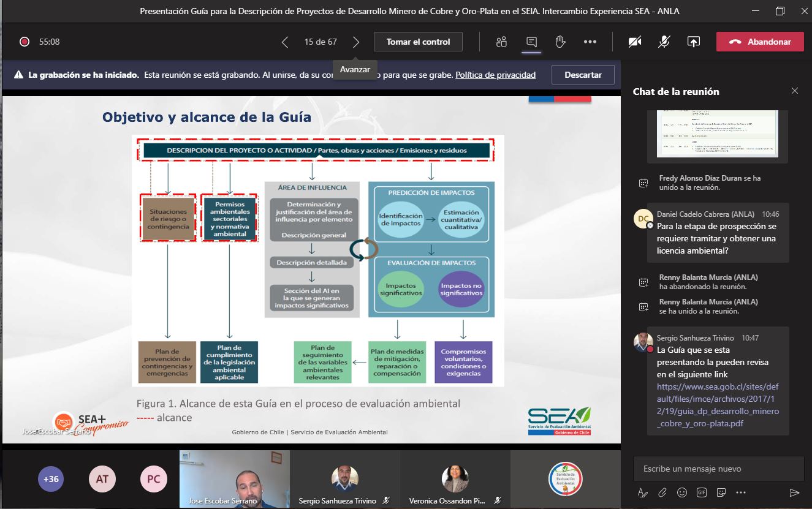
Task: Toggle the meeting chat panel
Action: pyautogui.click(x=531, y=42)
